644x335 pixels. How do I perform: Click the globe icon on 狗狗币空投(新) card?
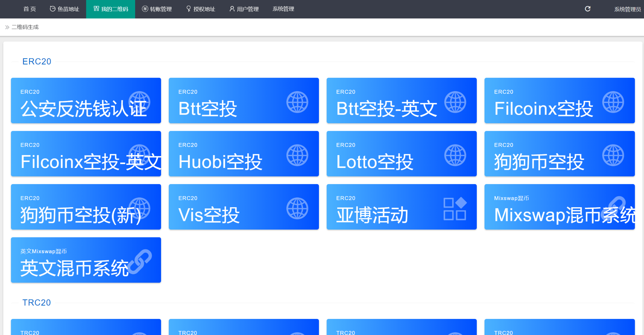click(139, 208)
